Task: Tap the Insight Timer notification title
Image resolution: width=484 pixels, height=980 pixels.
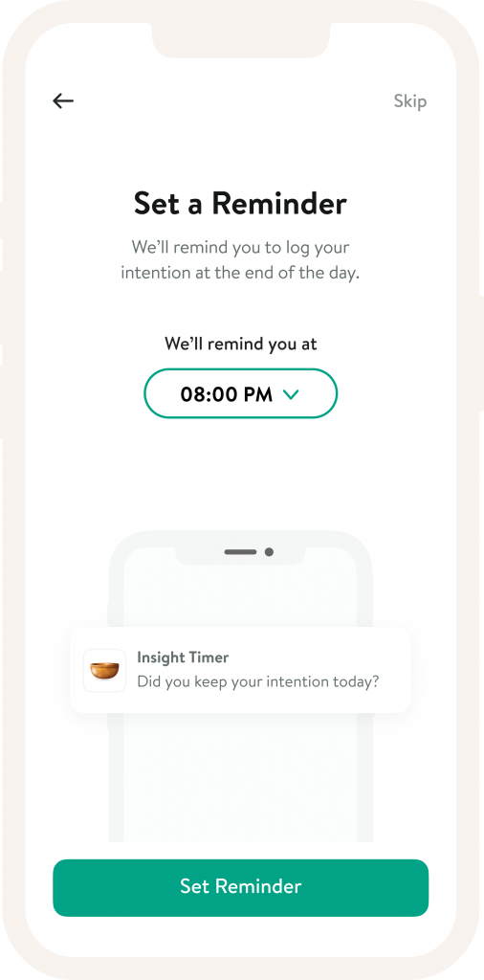Action: point(183,657)
